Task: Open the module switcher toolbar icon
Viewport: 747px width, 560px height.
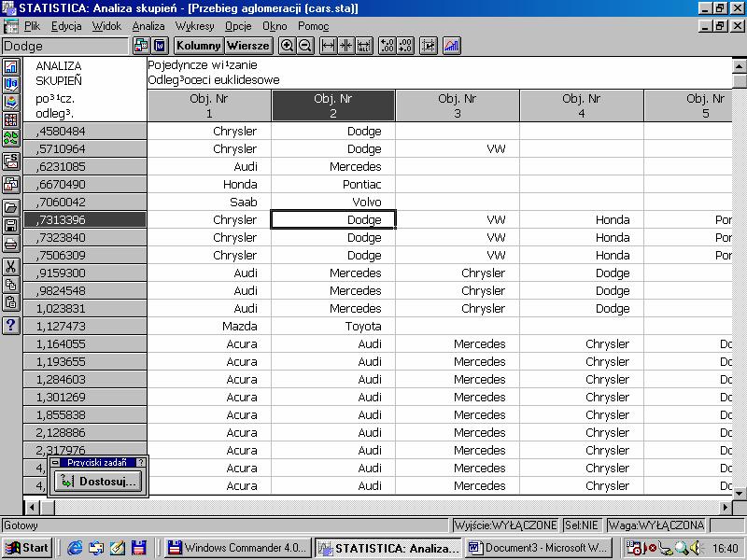Action: coord(141,46)
